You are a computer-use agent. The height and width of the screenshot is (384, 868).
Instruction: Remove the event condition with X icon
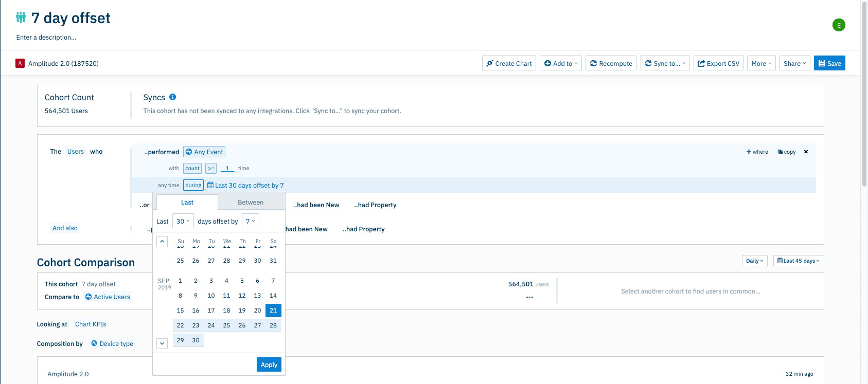pos(806,152)
